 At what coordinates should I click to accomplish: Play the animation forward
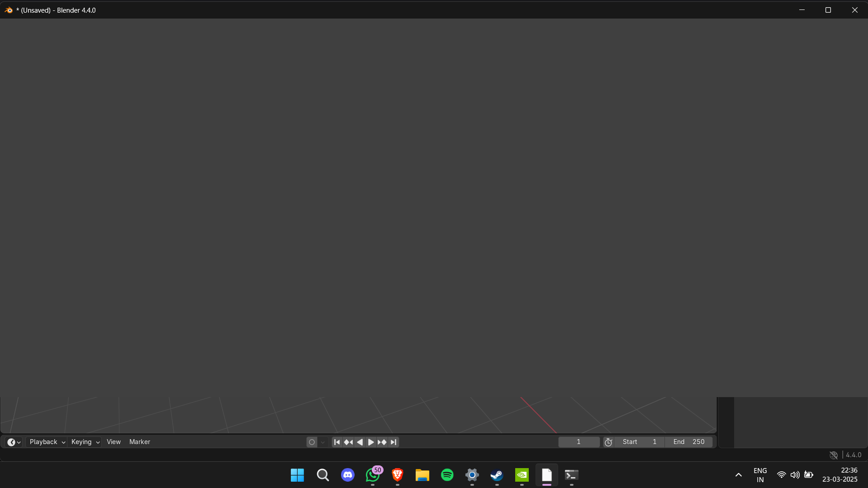371,442
